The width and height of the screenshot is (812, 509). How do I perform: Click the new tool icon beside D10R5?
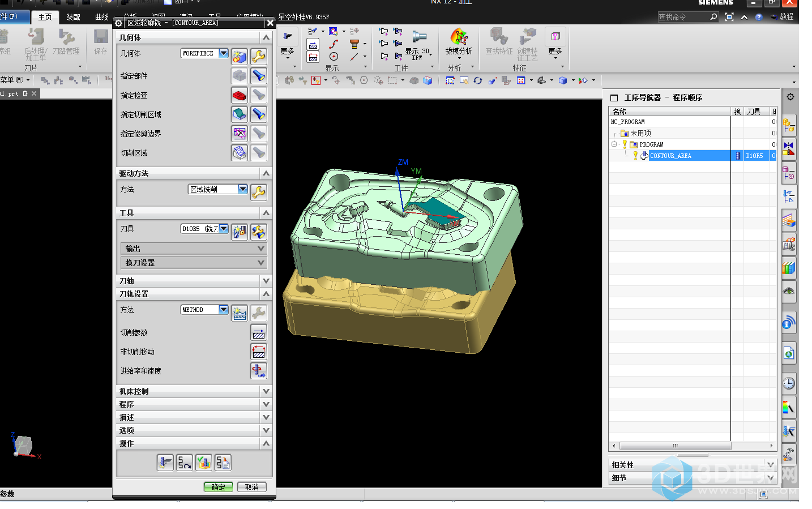(240, 232)
